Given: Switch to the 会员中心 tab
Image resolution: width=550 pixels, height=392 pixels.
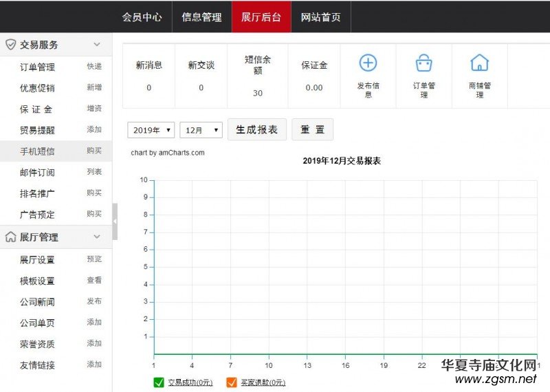Looking at the screenshot, I should [x=142, y=17].
